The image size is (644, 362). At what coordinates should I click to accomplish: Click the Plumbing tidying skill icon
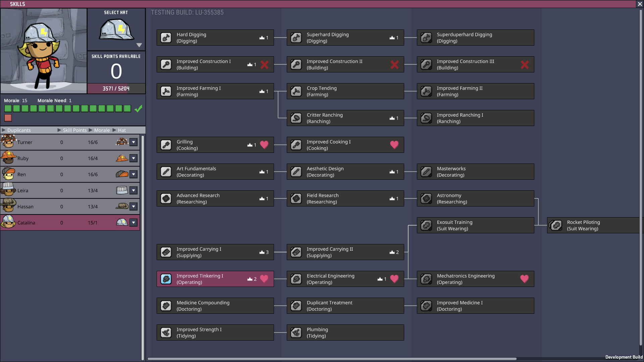click(x=296, y=333)
